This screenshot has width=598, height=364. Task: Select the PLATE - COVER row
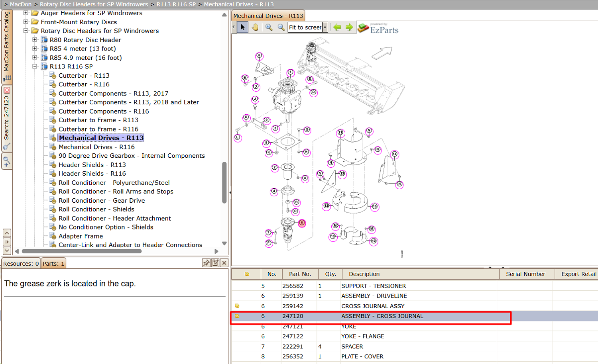pos(415,356)
